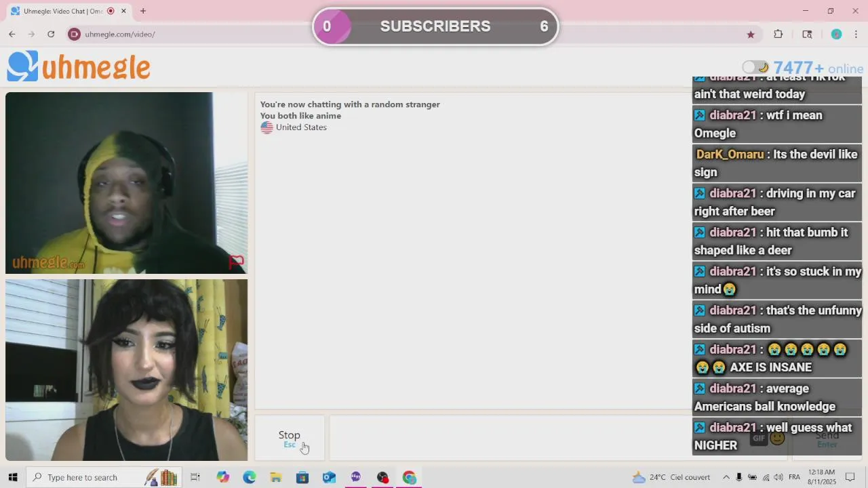868x488 pixels.
Task: Focus the chat message input field
Action: (557, 438)
